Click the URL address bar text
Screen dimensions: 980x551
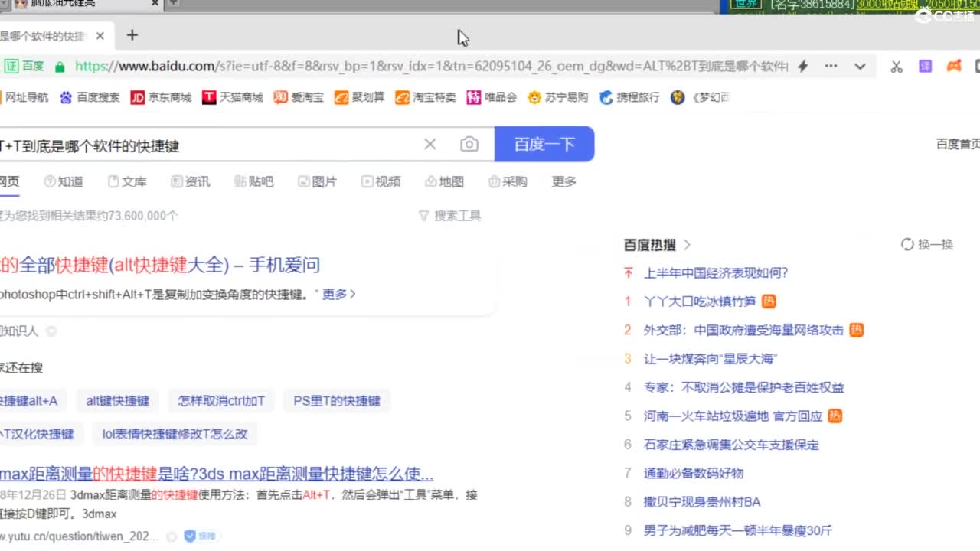[x=431, y=67]
